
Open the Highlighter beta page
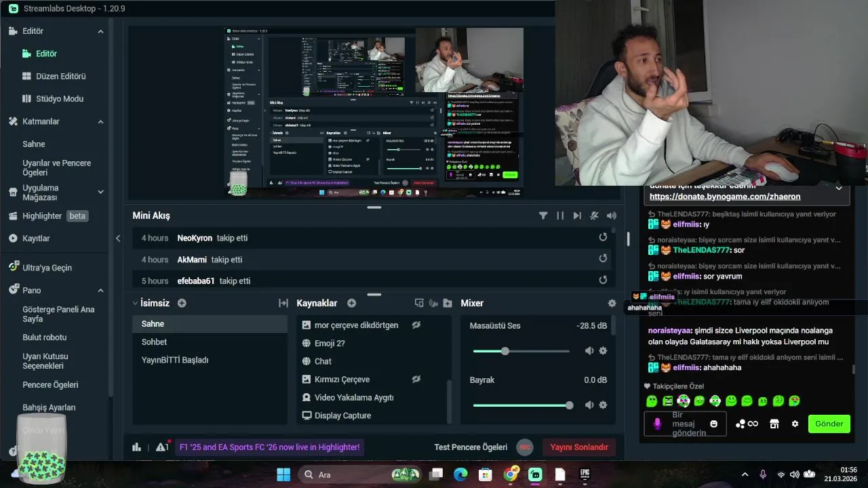(x=48, y=216)
